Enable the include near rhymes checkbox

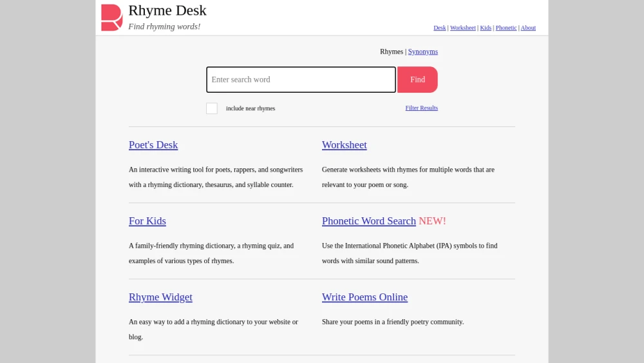pyautogui.click(x=211, y=108)
